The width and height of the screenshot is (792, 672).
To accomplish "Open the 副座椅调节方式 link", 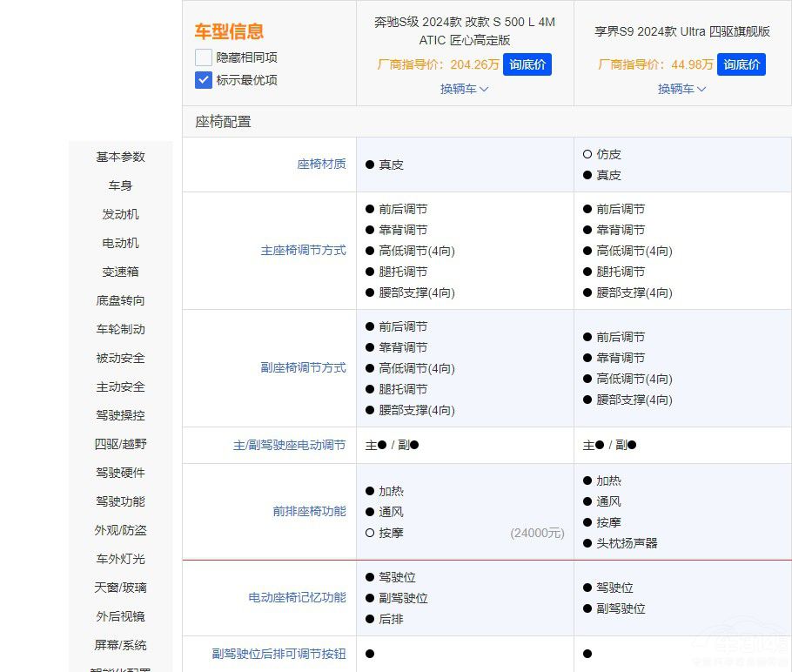I will 302,367.
